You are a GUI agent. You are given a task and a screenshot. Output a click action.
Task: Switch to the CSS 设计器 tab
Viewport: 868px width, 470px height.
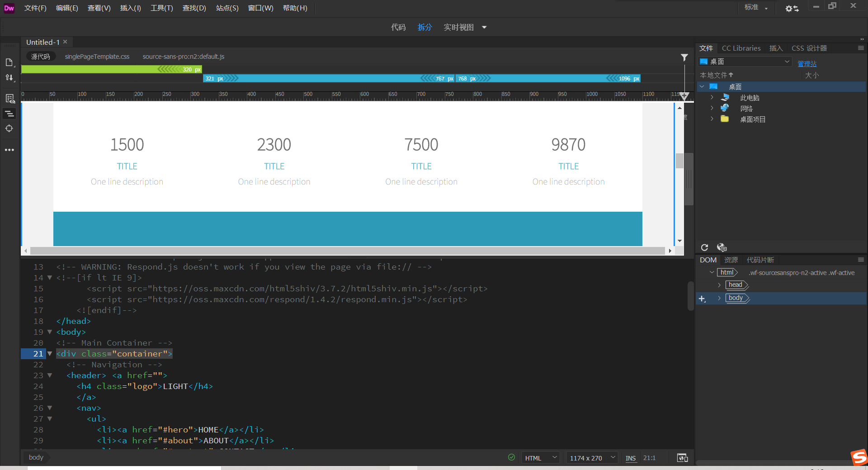[809, 48]
